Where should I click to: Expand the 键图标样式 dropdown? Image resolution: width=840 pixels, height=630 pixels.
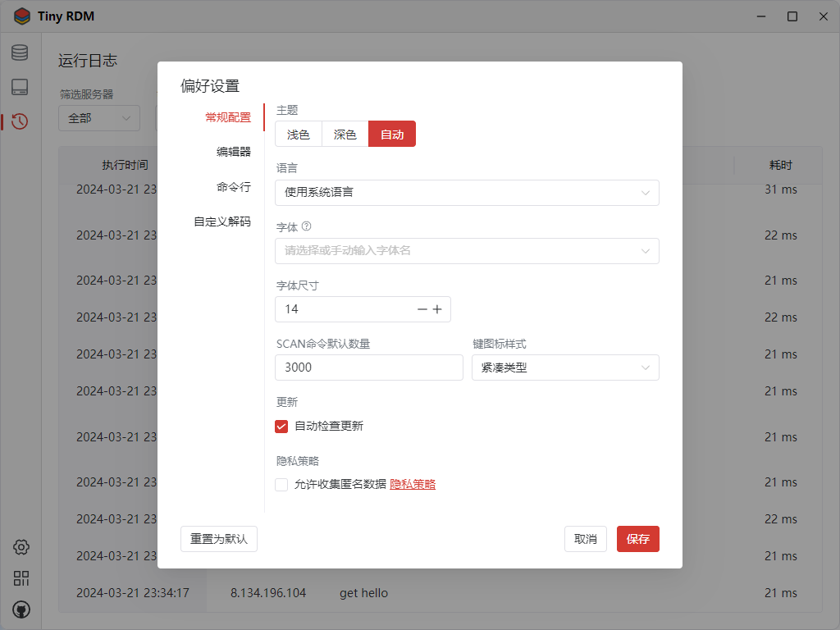coord(565,367)
